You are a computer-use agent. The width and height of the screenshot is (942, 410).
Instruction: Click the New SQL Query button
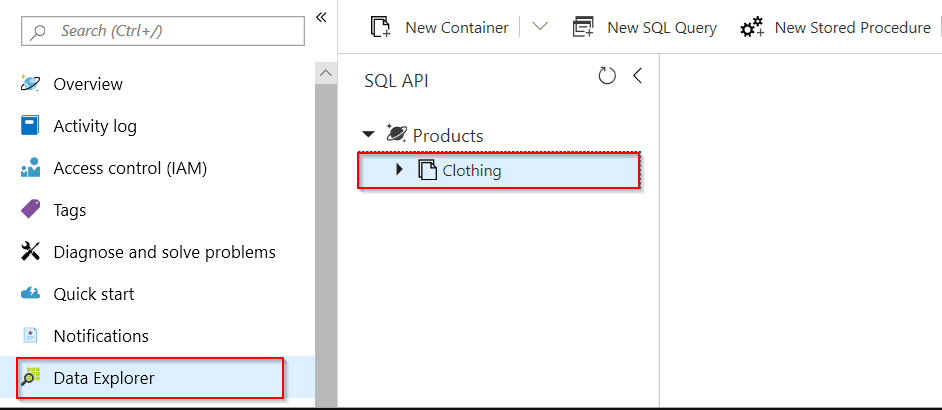click(x=645, y=28)
